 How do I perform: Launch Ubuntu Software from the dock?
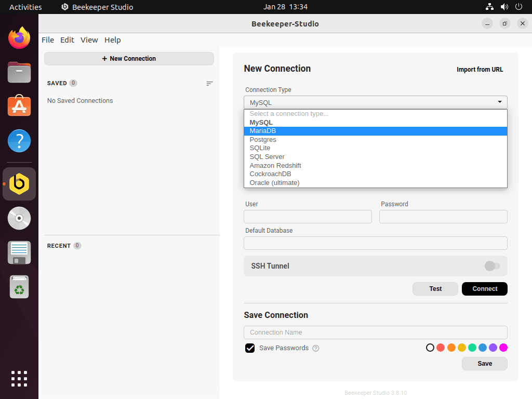19,106
